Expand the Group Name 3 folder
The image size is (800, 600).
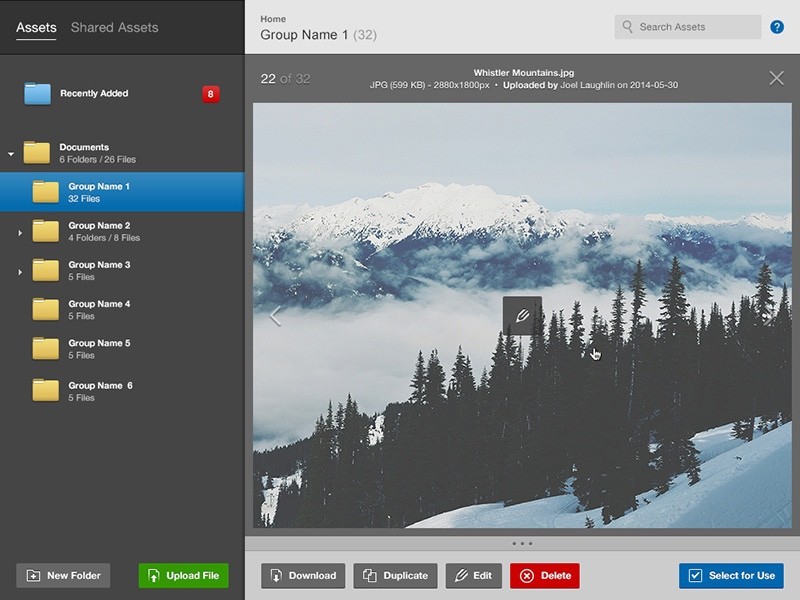point(22,270)
